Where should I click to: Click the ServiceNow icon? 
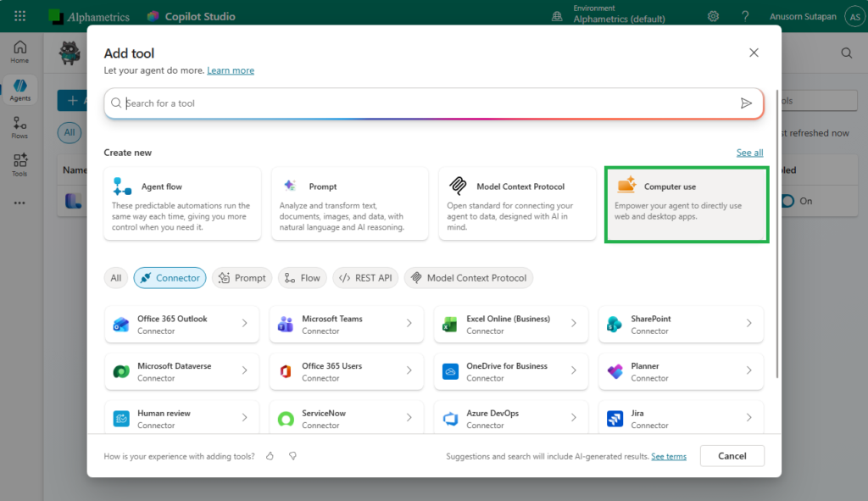pyautogui.click(x=286, y=419)
